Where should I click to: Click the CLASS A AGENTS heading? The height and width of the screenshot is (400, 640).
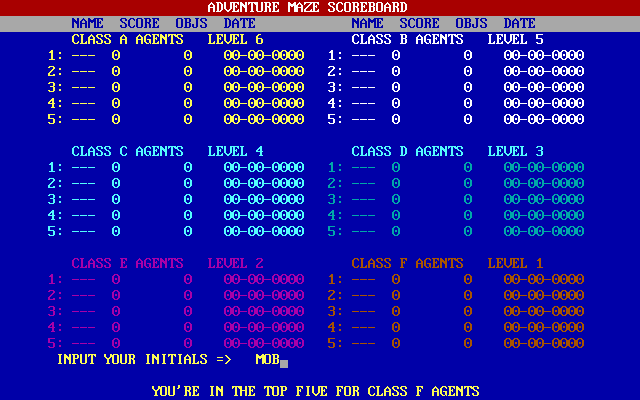pos(127,40)
